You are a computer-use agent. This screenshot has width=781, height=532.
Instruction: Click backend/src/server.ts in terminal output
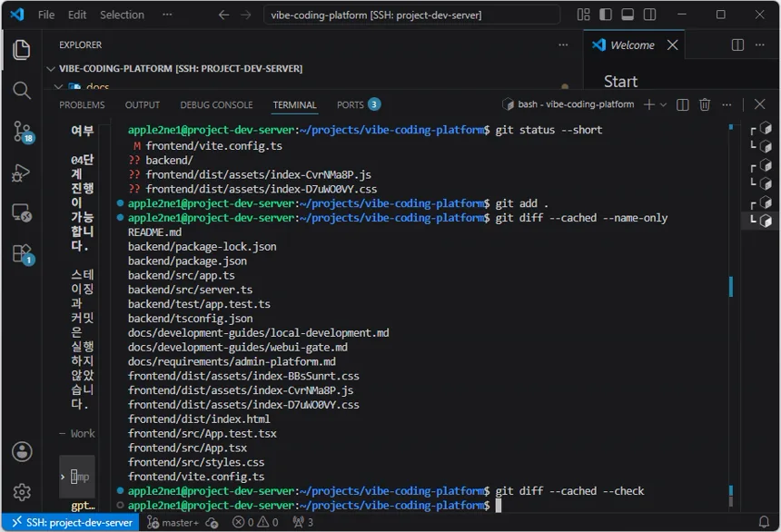[x=191, y=290]
